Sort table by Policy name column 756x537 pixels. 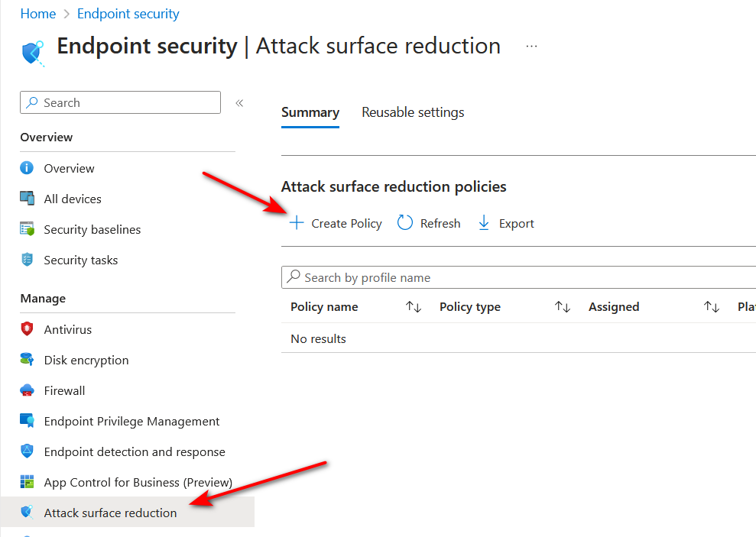(414, 307)
